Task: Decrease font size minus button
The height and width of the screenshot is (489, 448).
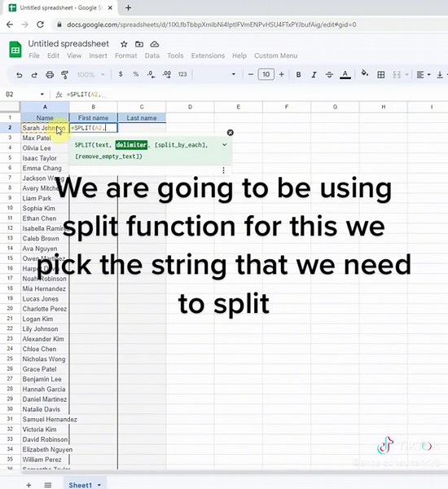Action: (251, 74)
